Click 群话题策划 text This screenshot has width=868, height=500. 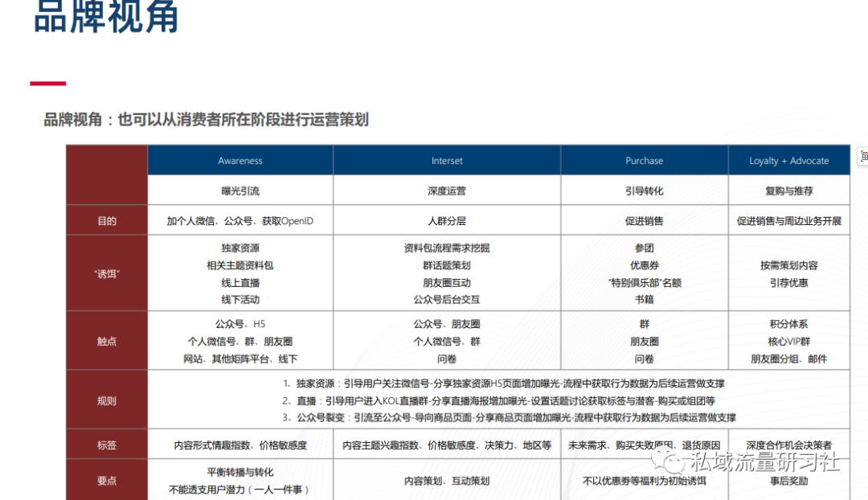pyautogui.click(x=447, y=265)
